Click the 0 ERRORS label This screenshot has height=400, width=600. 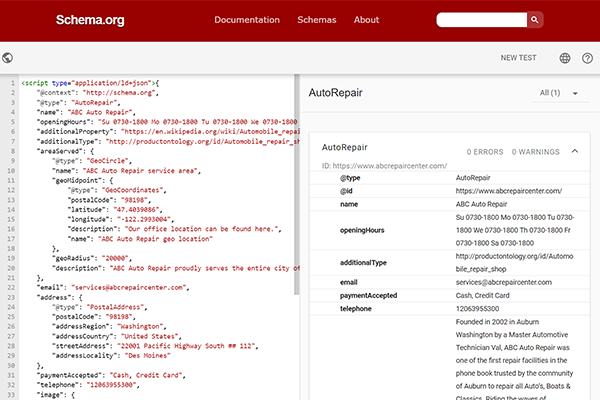pos(485,152)
